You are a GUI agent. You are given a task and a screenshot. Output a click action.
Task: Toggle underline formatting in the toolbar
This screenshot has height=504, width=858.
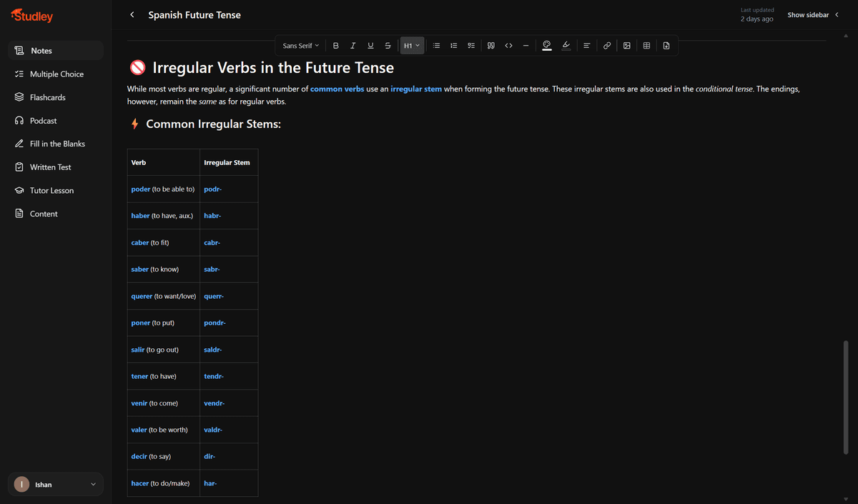370,46
